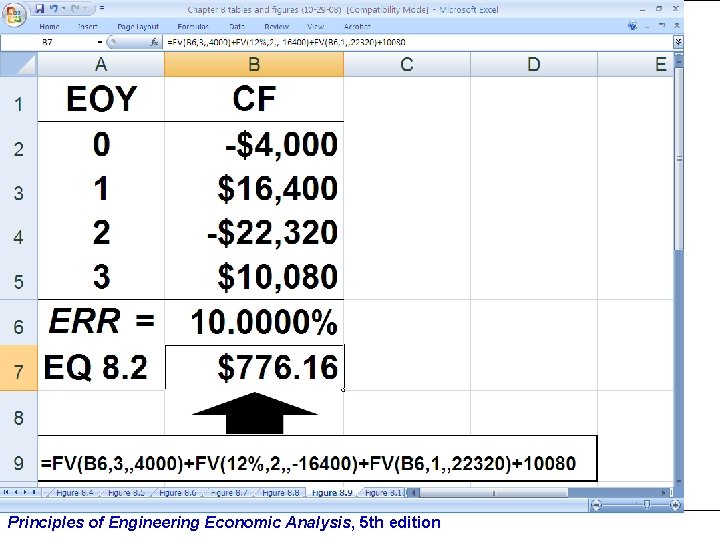
Task: Select column D header
Action: point(534,64)
